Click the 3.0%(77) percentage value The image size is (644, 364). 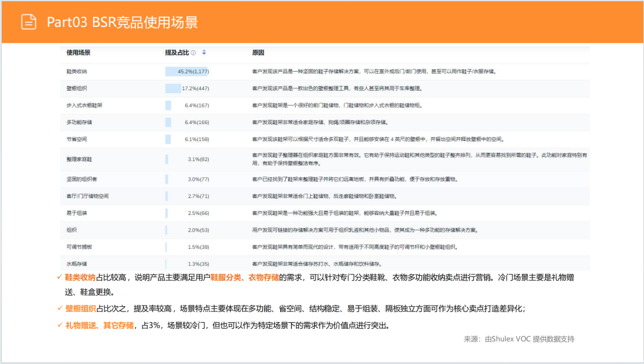coord(199,179)
